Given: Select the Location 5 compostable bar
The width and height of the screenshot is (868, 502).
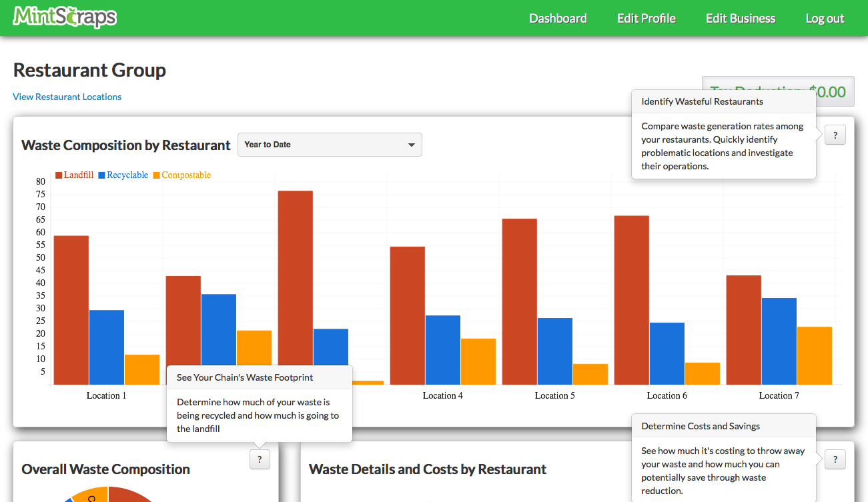Looking at the screenshot, I should 590,374.
